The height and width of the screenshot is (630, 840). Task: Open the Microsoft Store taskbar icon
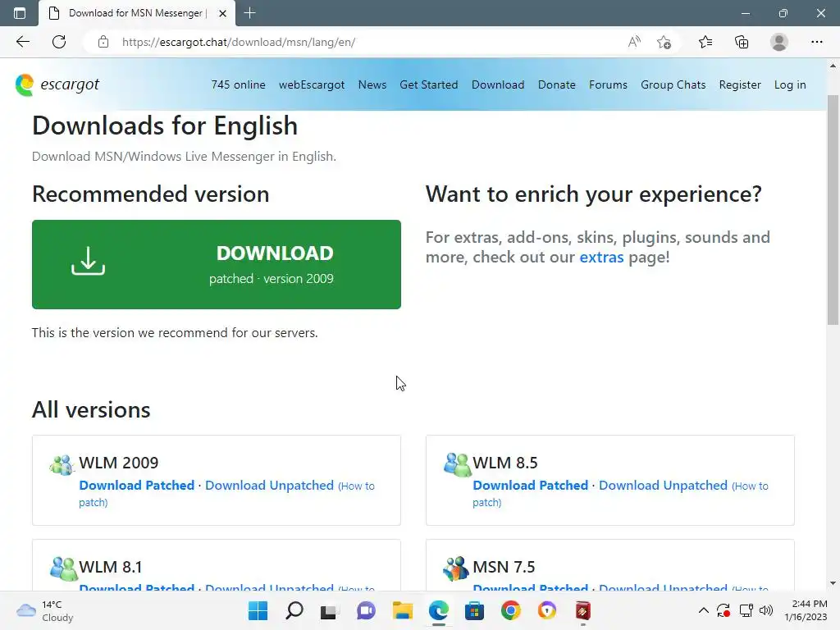pyautogui.click(x=474, y=610)
